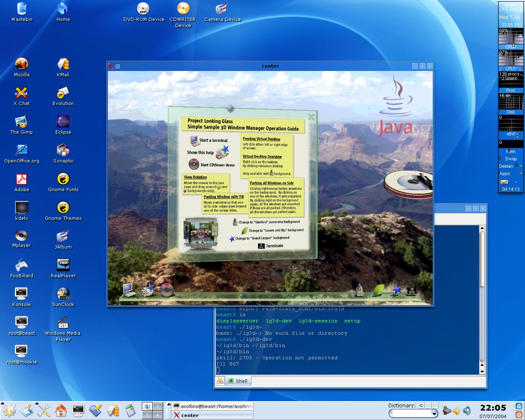Open the Dictionary dropdown arrow
Image resolution: width=525 pixels, height=420 pixels.
tap(435, 414)
